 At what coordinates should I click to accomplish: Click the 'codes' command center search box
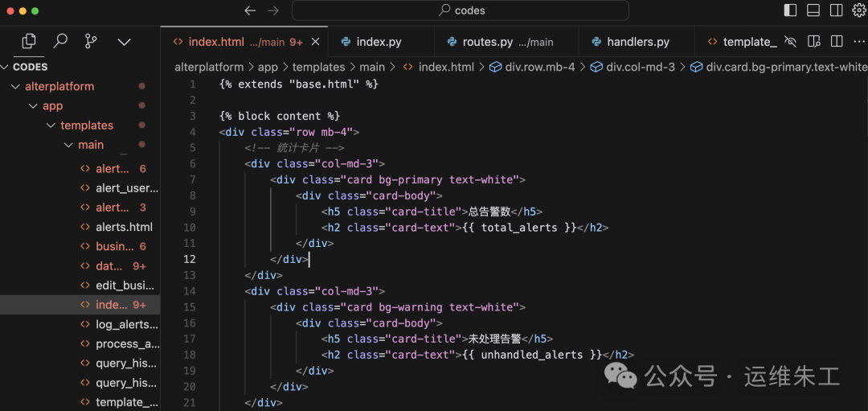tap(461, 10)
